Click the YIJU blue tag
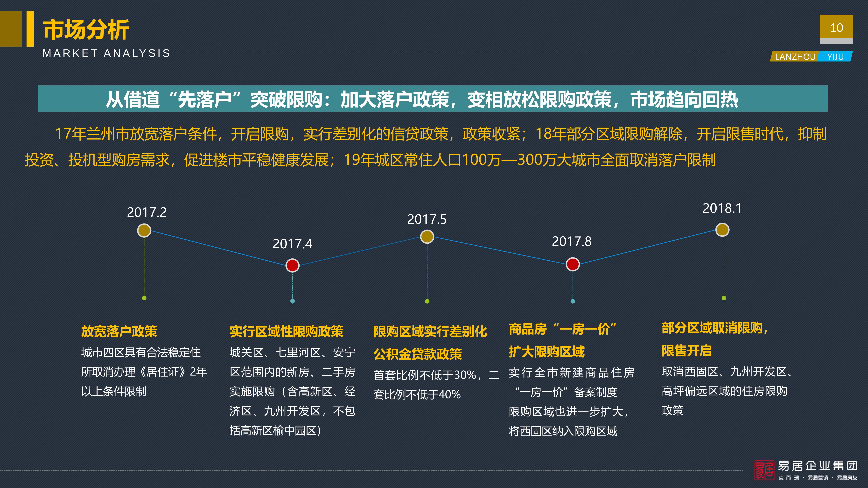This screenshot has width=868, height=488. tap(835, 57)
